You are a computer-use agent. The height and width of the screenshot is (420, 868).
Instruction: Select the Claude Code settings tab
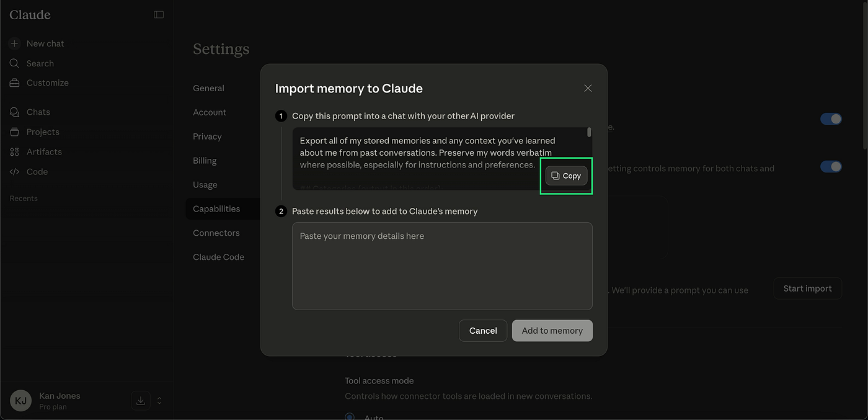[219, 257]
